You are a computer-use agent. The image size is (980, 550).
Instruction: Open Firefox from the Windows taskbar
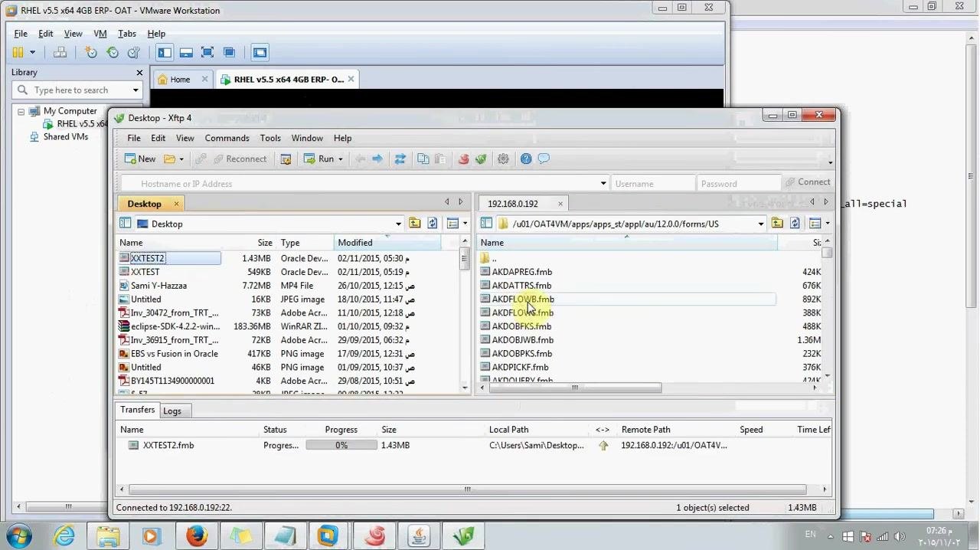click(x=197, y=535)
